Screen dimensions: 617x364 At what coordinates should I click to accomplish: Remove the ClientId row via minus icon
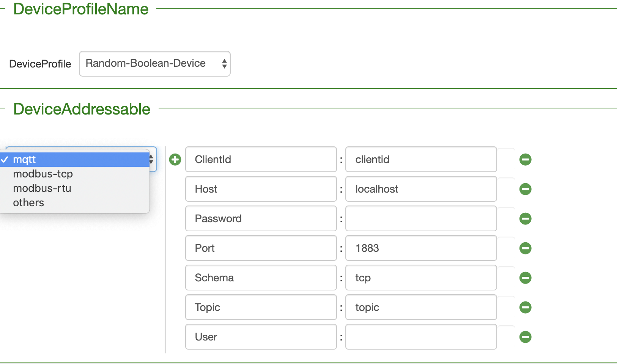(x=526, y=159)
